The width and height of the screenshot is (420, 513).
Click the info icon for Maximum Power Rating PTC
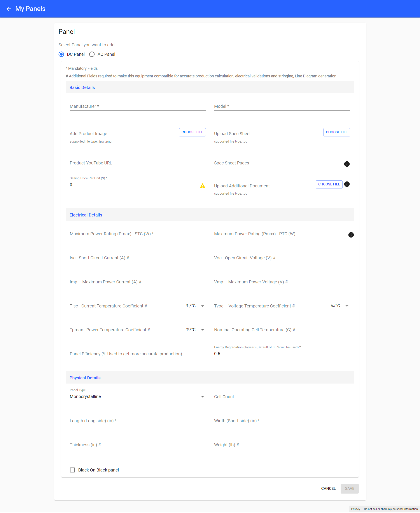coord(351,235)
